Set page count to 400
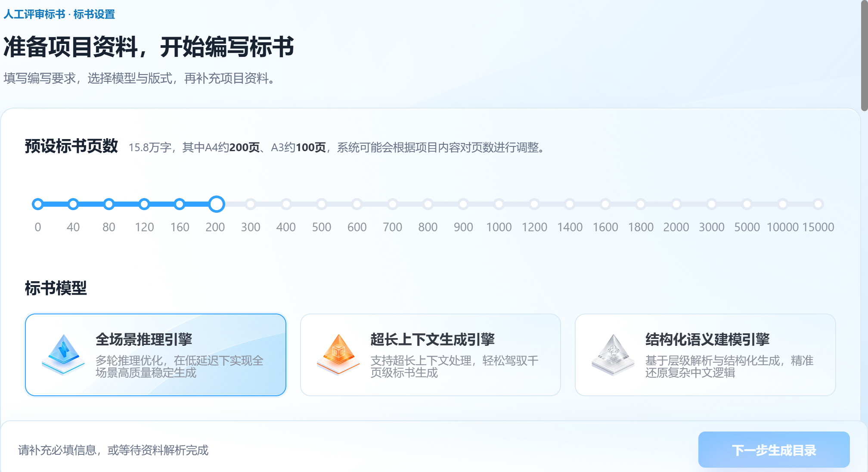Image resolution: width=868 pixels, height=472 pixels. coord(286,204)
